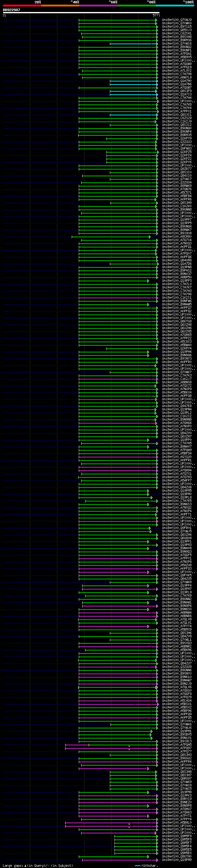
Task: Select the UniRef100_B9NEZ0 label
Action: click(x=177, y=802)
